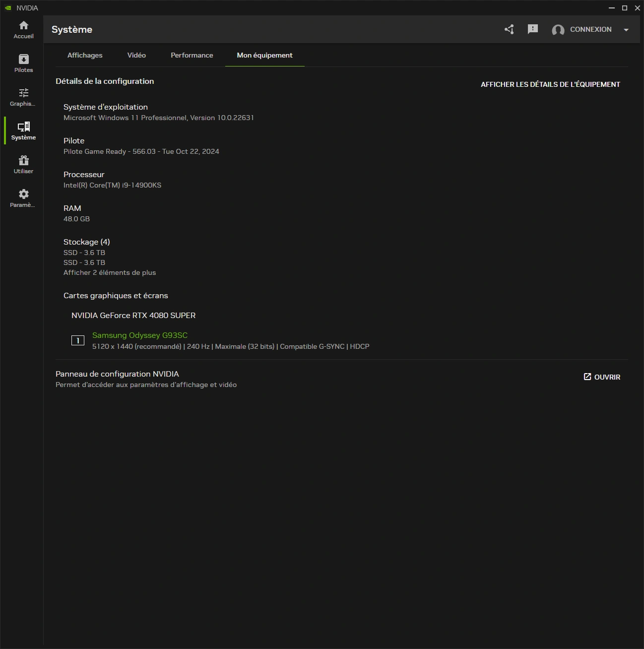644x649 pixels.
Task: Go to Accueil in the sidebar
Action: (x=23, y=30)
